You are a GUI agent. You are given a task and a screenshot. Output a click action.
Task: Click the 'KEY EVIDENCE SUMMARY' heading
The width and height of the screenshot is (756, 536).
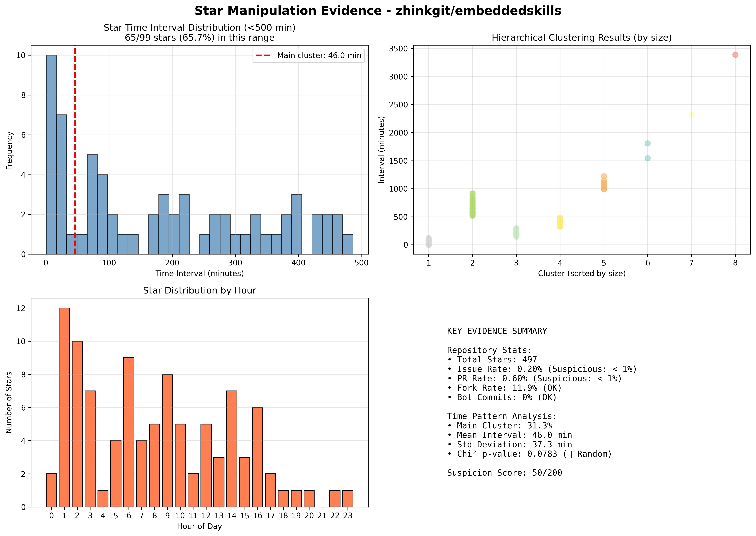(x=497, y=331)
